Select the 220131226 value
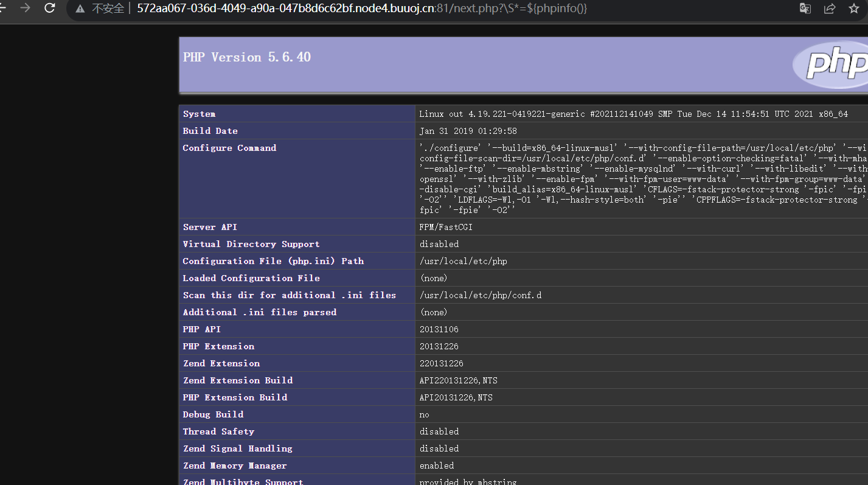The image size is (868, 485). [442, 363]
